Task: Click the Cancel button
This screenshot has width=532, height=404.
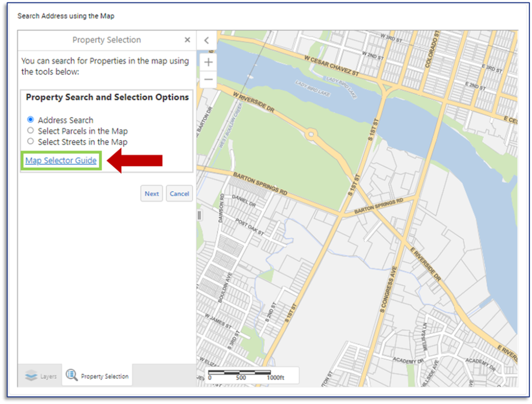Action: (x=179, y=193)
